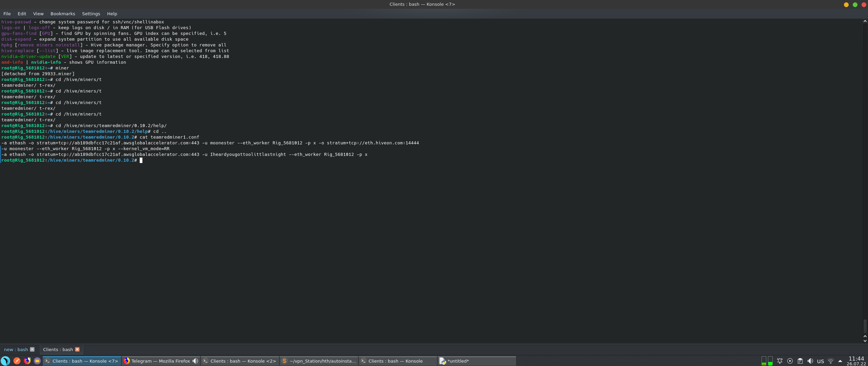Open the Bookmarks menu
The width and height of the screenshot is (868, 366).
(x=62, y=14)
